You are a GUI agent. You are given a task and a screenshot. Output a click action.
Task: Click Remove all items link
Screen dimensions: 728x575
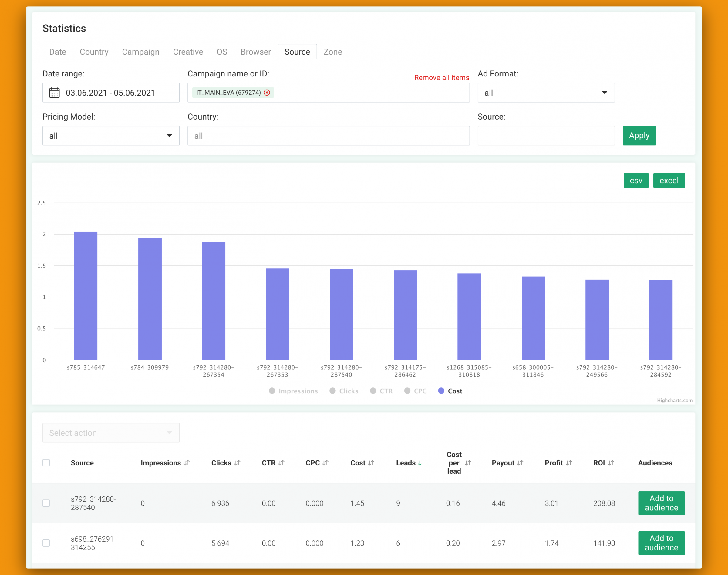pyautogui.click(x=442, y=78)
